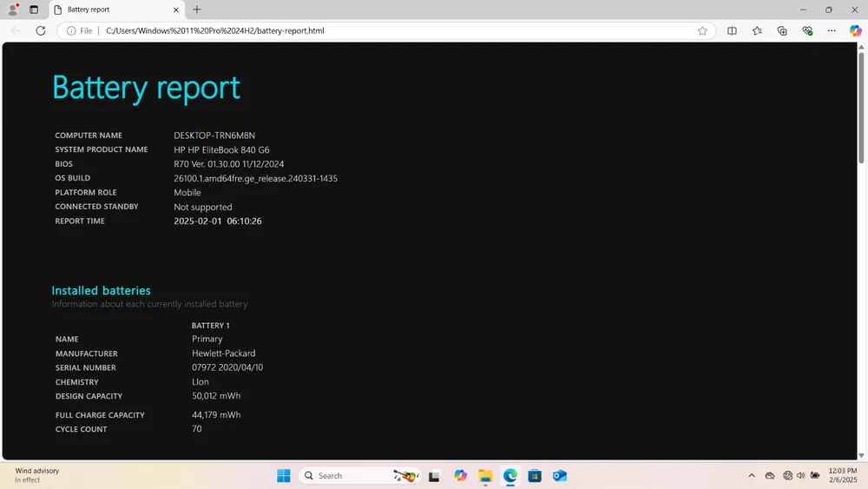Open Settings and more menu

[x=832, y=30]
